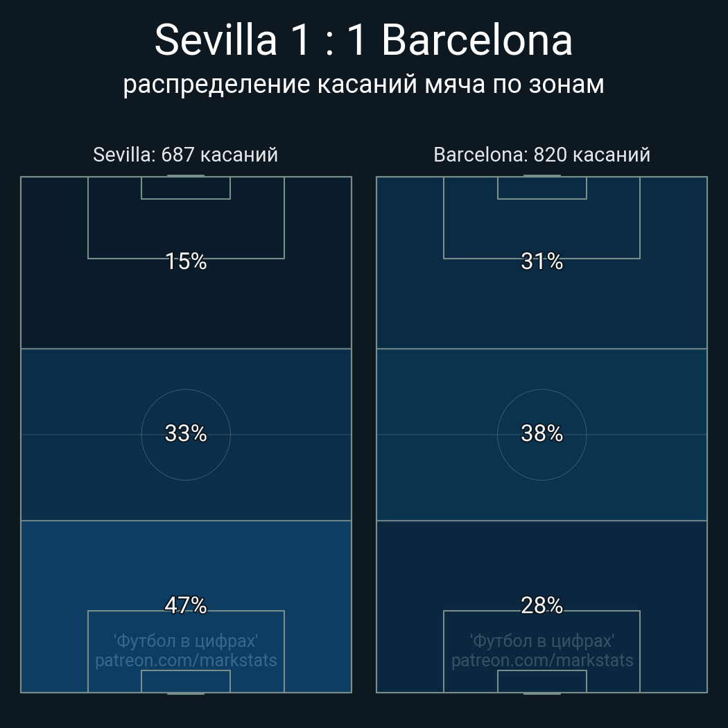Pick the 47% value on Sevilla's pitch
The width and height of the screenshot is (728, 728).
(x=186, y=605)
